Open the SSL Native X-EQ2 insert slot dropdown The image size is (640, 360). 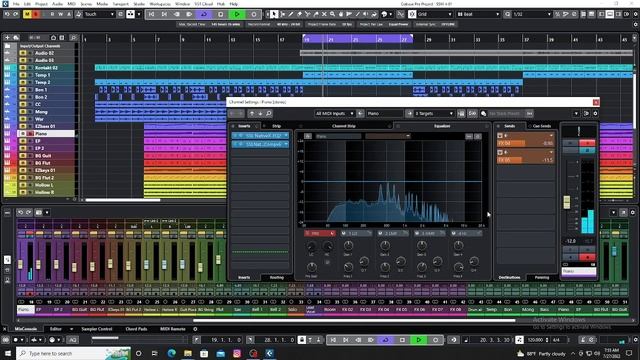tap(286, 136)
